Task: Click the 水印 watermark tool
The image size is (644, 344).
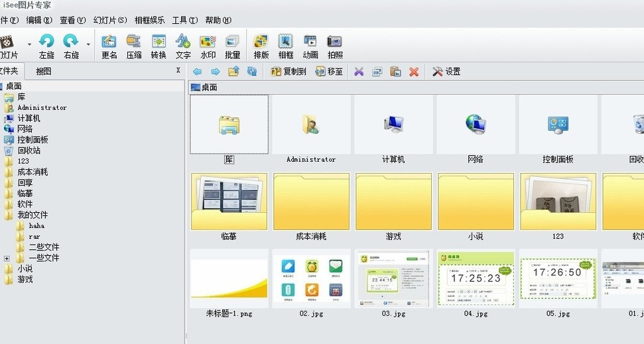Action: tap(208, 46)
